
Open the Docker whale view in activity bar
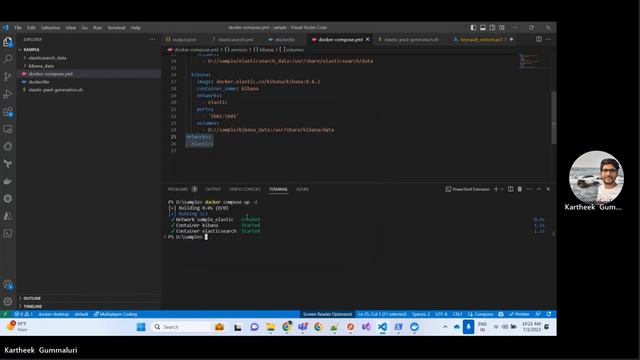pyautogui.click(x=8, y=181)
